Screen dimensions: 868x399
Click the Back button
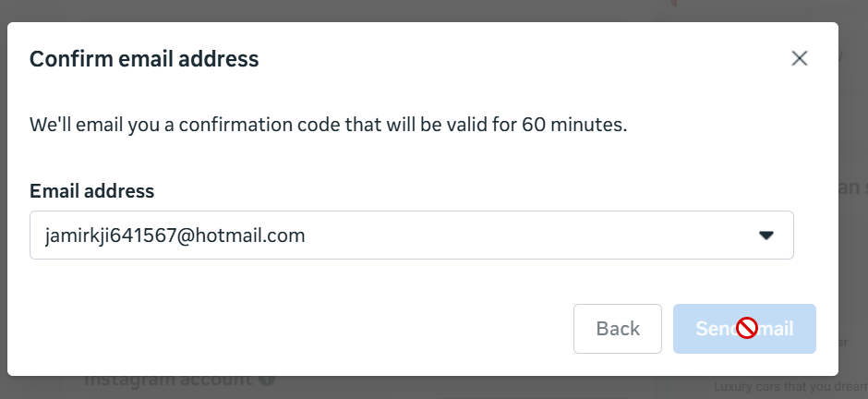click(x=618, y=329)
